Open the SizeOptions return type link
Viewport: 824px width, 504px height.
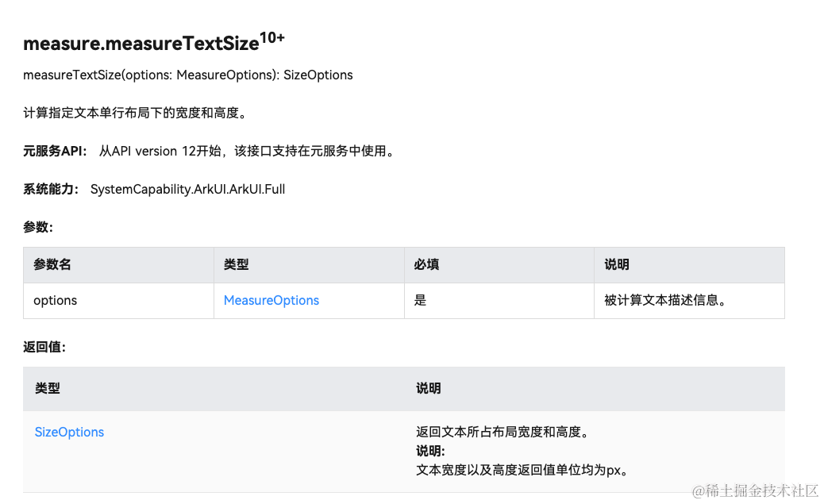coord(69,432)
